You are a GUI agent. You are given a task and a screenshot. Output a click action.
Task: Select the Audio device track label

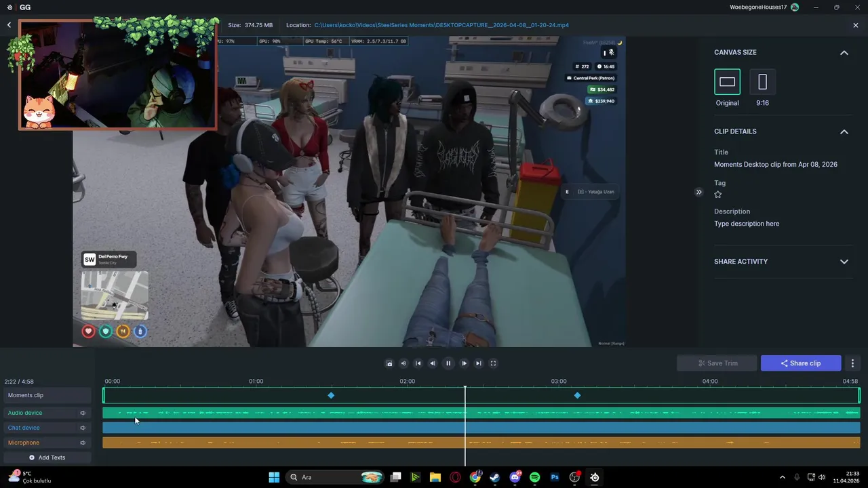pyautogui.click(x=25, y=413)
